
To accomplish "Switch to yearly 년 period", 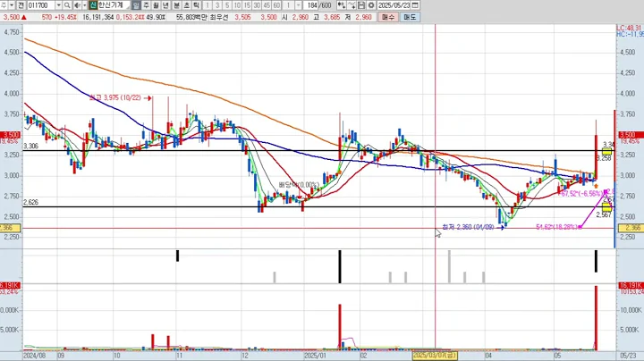I will point(166,5).
